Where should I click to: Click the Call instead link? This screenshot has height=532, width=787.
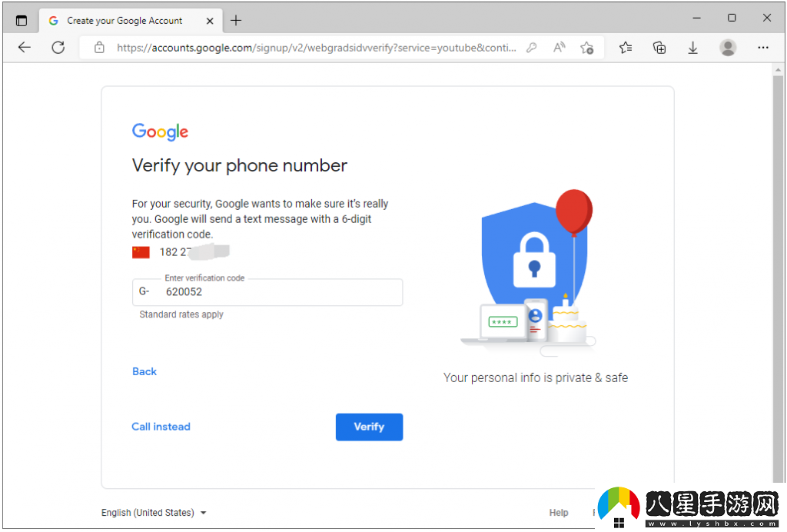point(161,427)
